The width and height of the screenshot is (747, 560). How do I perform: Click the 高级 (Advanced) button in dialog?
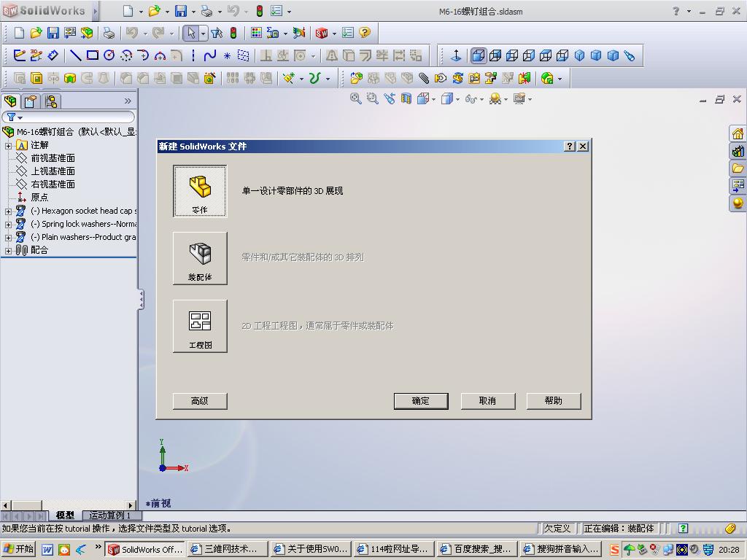(200, 401)
